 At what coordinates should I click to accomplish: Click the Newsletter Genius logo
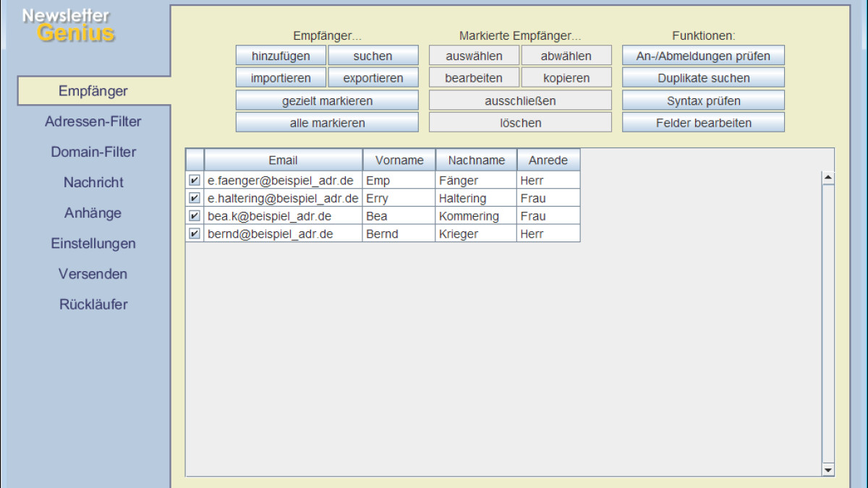68,25
